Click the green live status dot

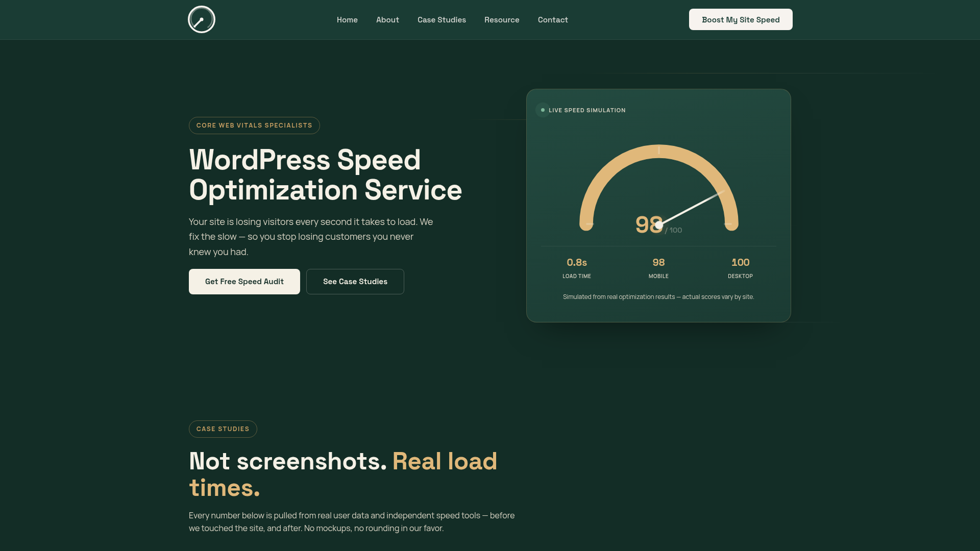click(x=543, y=110)
